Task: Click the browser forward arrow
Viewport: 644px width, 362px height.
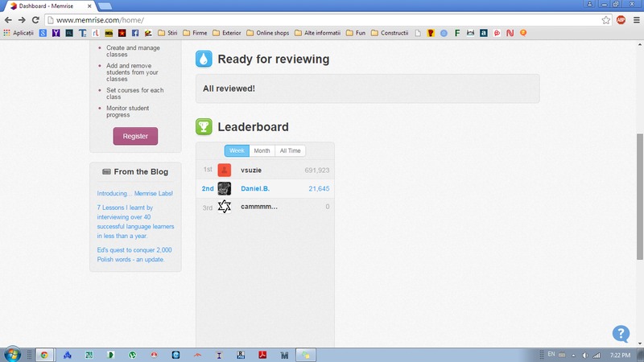Action: (22, 19)
